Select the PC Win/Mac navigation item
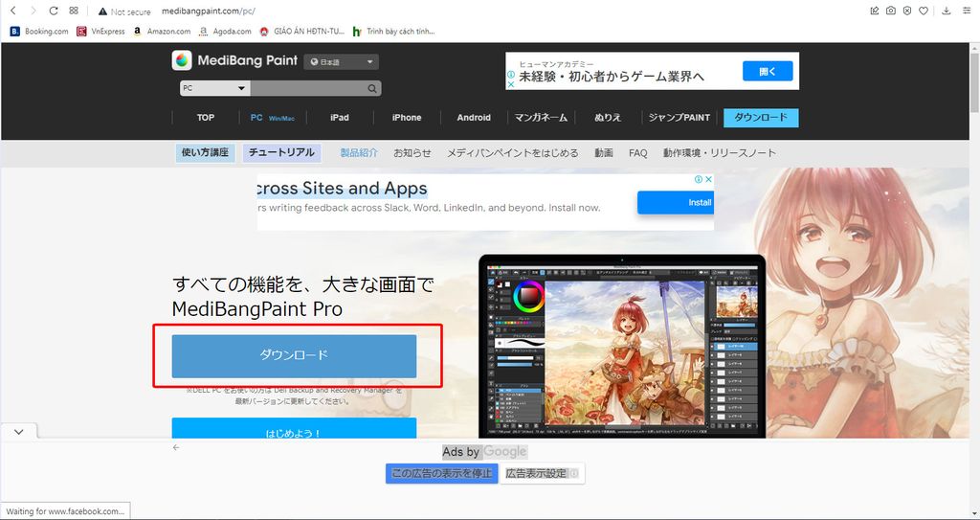Viewport: 980px width, 520px height. click(x=272, y=118)
